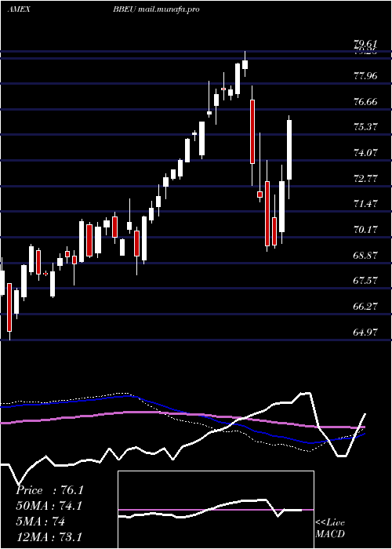392x549 pixels.
Task: Click inside the MACD inset chart box
Action: point(216,510)
